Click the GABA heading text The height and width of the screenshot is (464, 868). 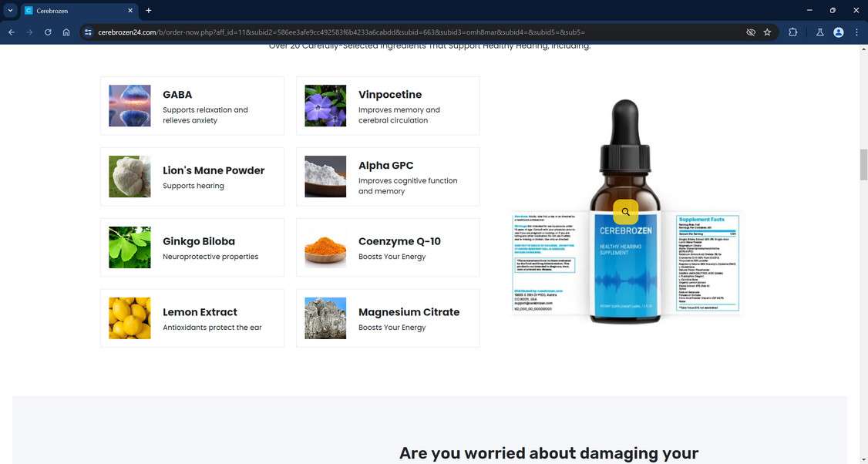177,95
